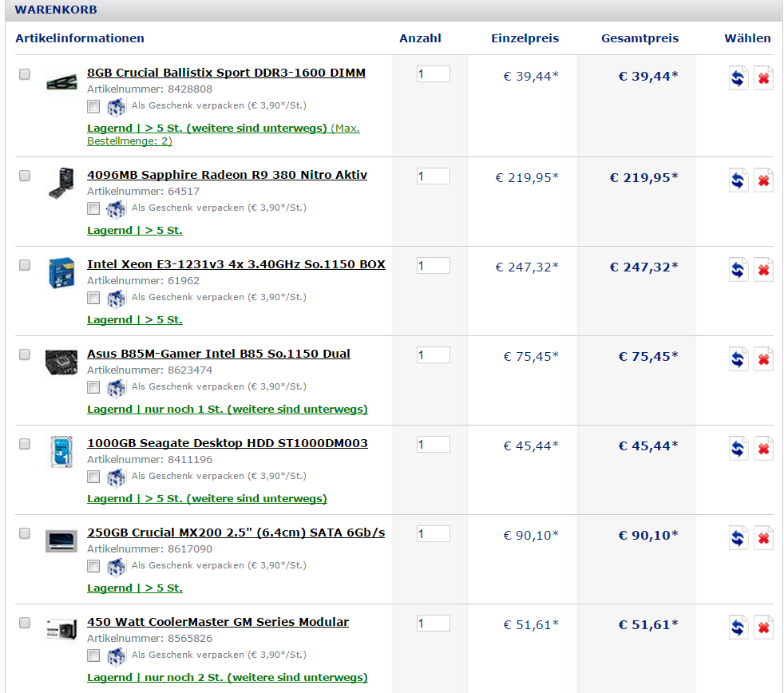The width and height of the screenshot is (784, 693).
Task: Click stock status link 'nur noch 1 St.'
Action: pos(228,410)
